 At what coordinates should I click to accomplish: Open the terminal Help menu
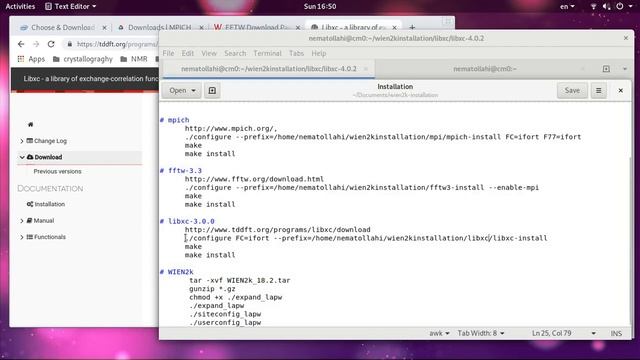pyautogui.click(x=319, y=53)
